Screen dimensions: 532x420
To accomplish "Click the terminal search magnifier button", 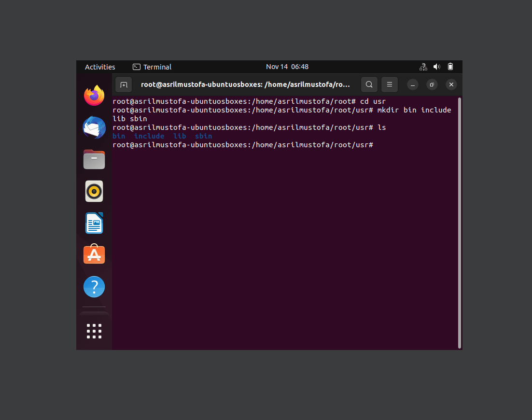I will pyautogui.click(x=369, y=84).
